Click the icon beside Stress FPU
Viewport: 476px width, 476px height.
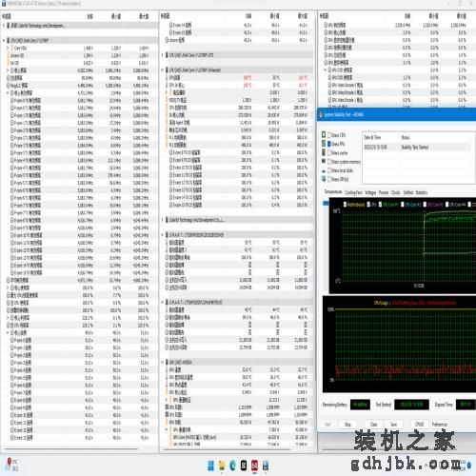324,144
